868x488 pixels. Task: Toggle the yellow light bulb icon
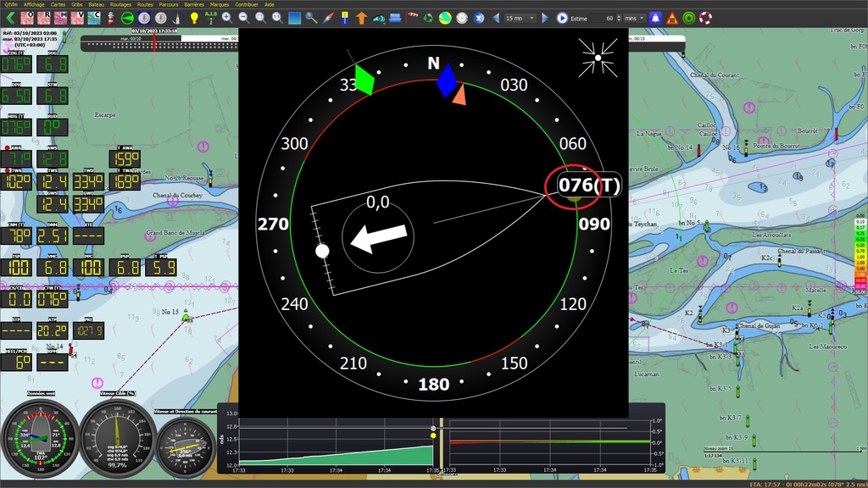click(x=194, y=18)
